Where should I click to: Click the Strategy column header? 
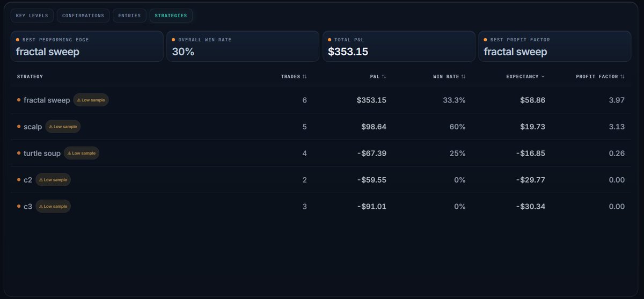click(x=30, y=77)
